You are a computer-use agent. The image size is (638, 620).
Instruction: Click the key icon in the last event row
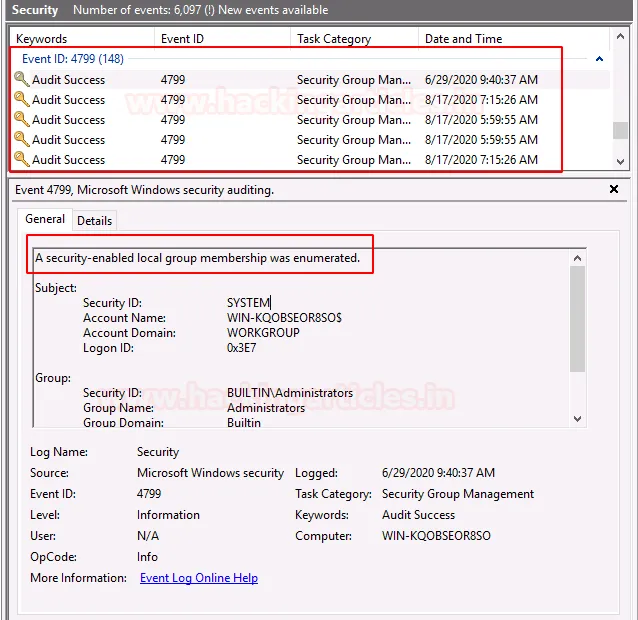tap(21, 159)
